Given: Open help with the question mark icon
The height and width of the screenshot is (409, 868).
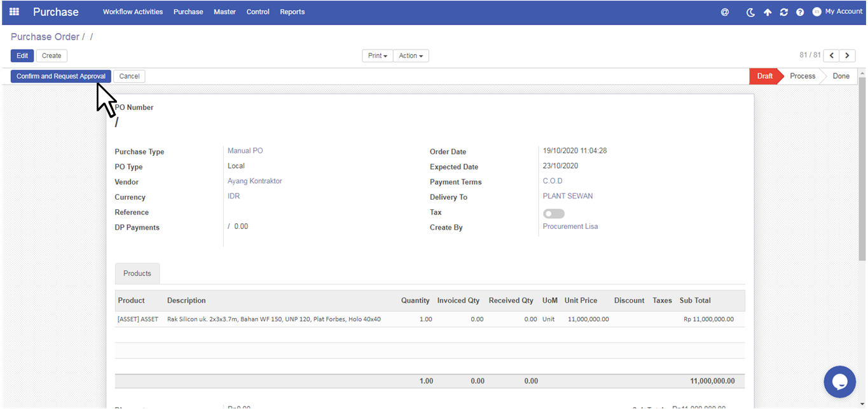Looking at the screenshot, I should pyautogui.click(x=800, y=12).
